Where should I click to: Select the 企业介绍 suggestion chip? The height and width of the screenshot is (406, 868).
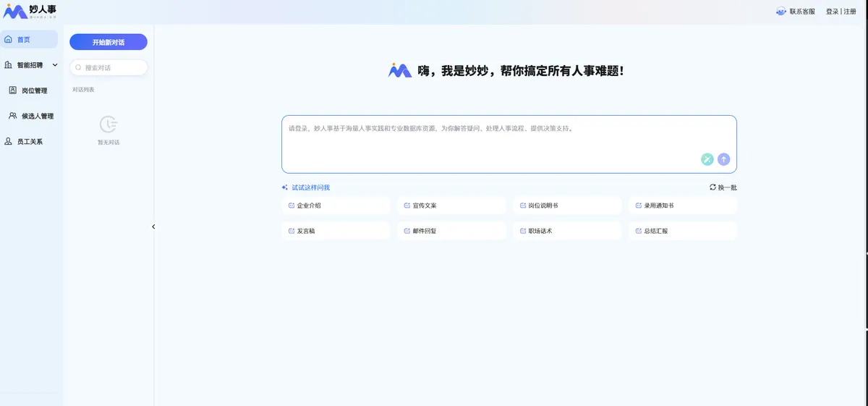(x=335, y=206)
